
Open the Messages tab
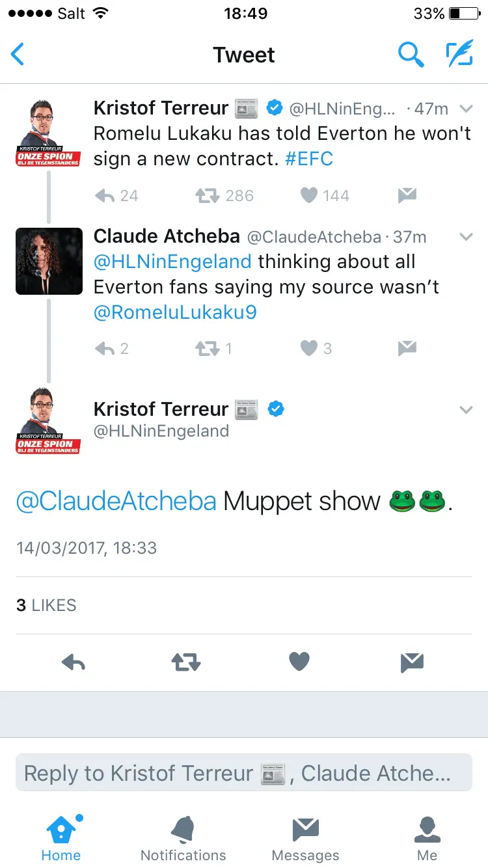[305, 837]
